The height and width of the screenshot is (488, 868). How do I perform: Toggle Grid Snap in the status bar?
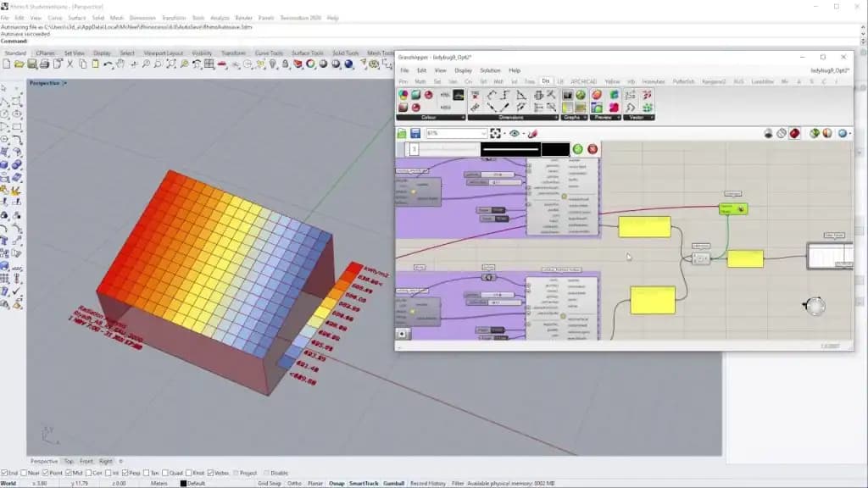pos(270,483)
